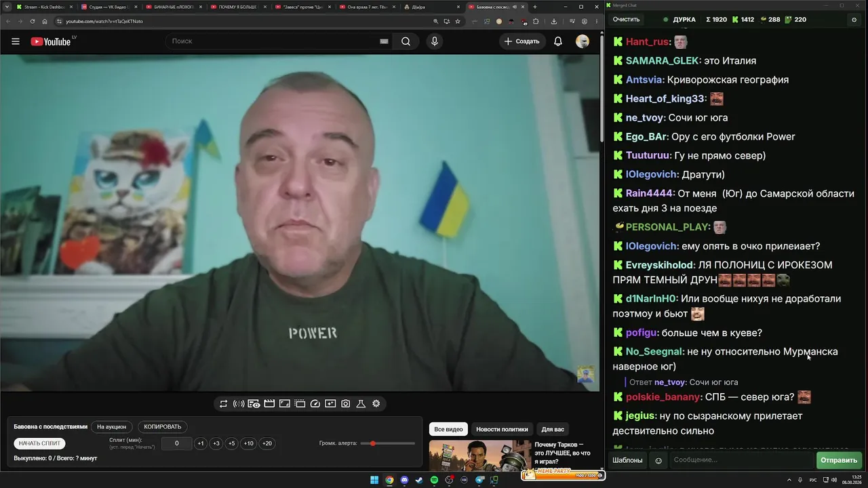Open Merged Chat settings gear icon
The height and width of the screenshot is (488, 868).
tap(854, 20)
